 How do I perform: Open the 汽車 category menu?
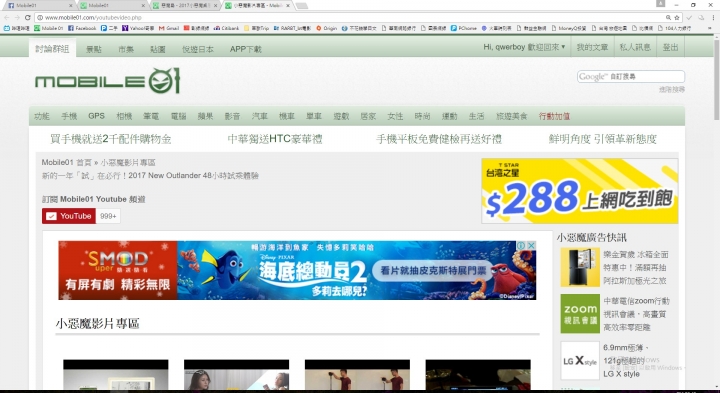click(x=259, y=116)
